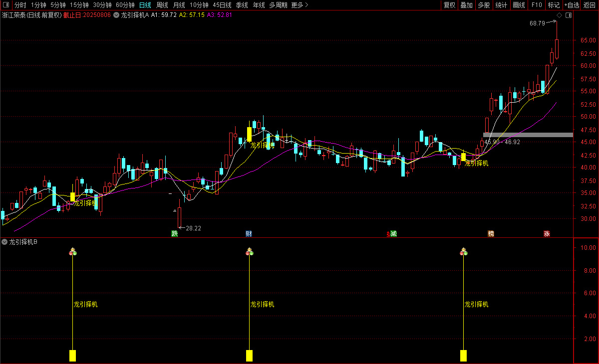Click the orange 榜 event marker icon
Screen dimensions: 599x364
pyautogui.click(x=491, y=233)
